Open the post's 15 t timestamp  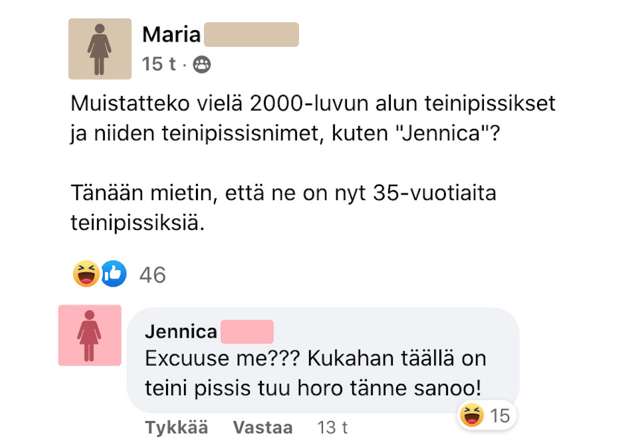click(x=161, y=65)
